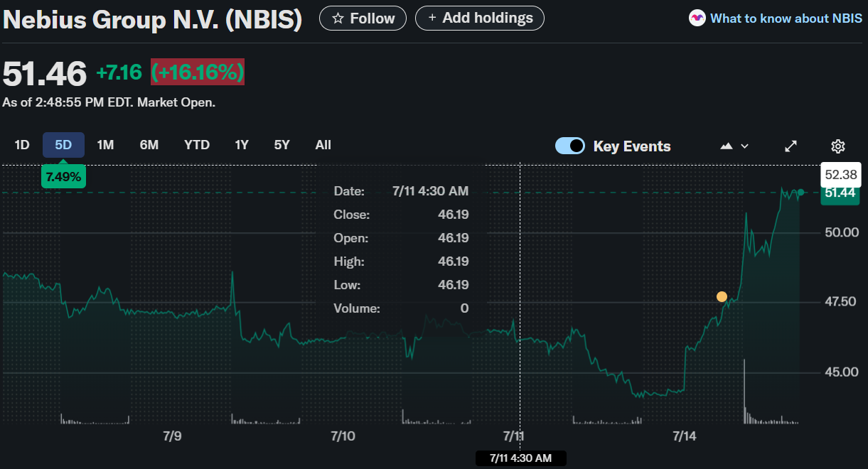Screen dimensions: 868x469
Task: Select the 1M range tab
Action: click(105, 145)
